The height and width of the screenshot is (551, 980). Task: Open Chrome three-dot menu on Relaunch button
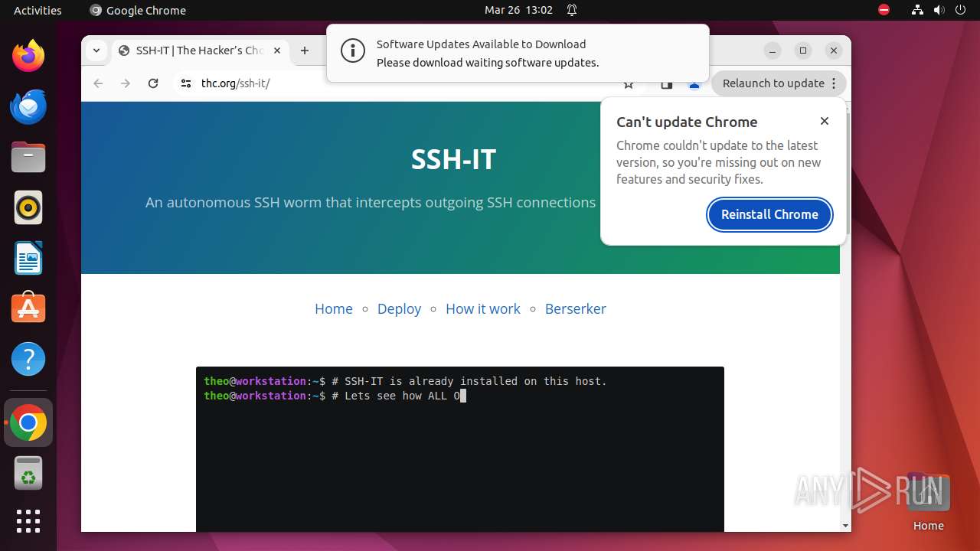pos(835,83)
